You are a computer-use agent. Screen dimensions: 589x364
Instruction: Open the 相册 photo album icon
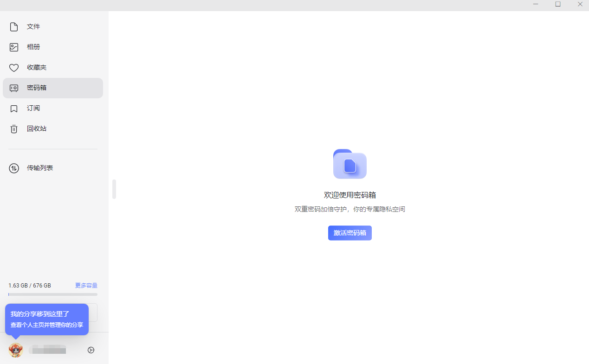[14, 47]
